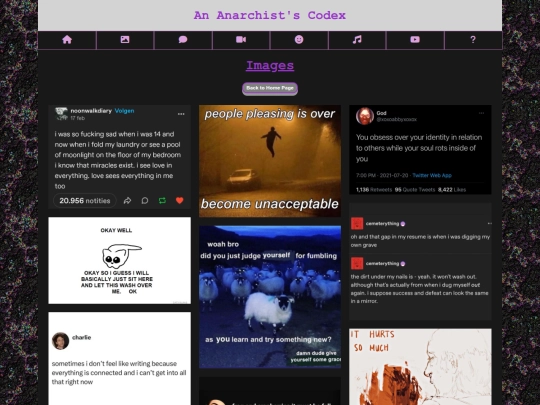
Task: Click the reply bubble icon on noonwalkdiary post
Action: click(145, 200)
